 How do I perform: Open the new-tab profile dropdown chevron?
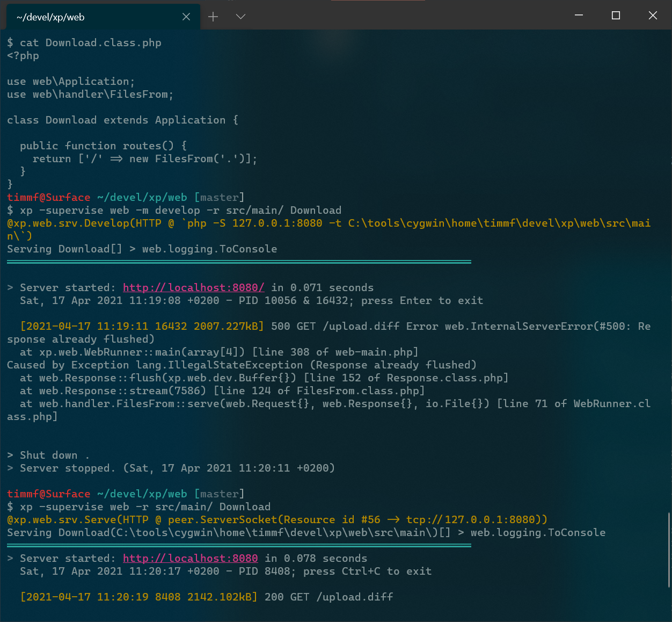tap(240, 17)
